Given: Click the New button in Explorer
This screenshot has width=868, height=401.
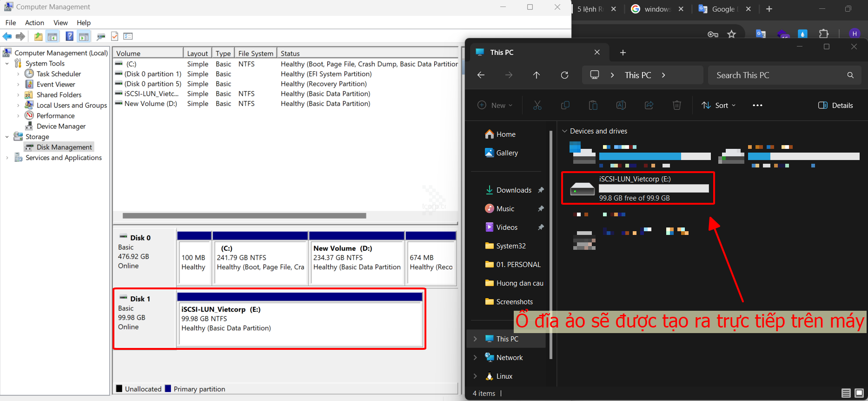Looking at the screenshot, I should tap(495, 105).
